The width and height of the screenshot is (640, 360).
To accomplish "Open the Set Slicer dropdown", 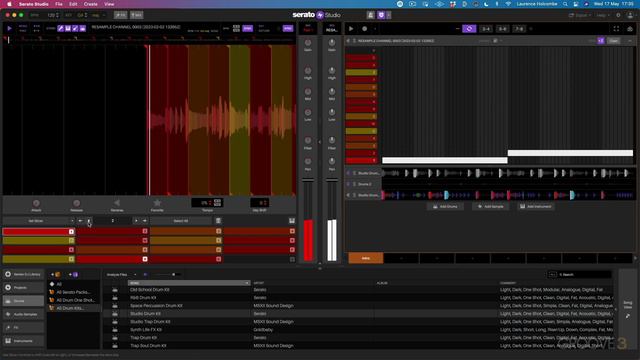I will (39, 221).
